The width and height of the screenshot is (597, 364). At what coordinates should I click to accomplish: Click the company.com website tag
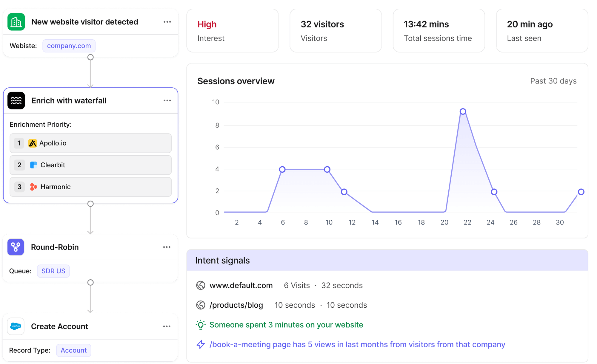click(x=69, y=46)
